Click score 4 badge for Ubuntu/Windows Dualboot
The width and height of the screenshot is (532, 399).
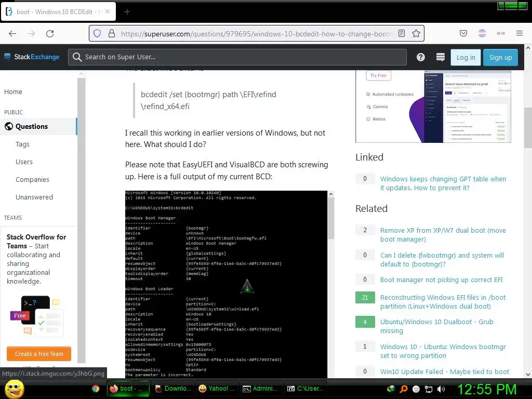(365, 322)
